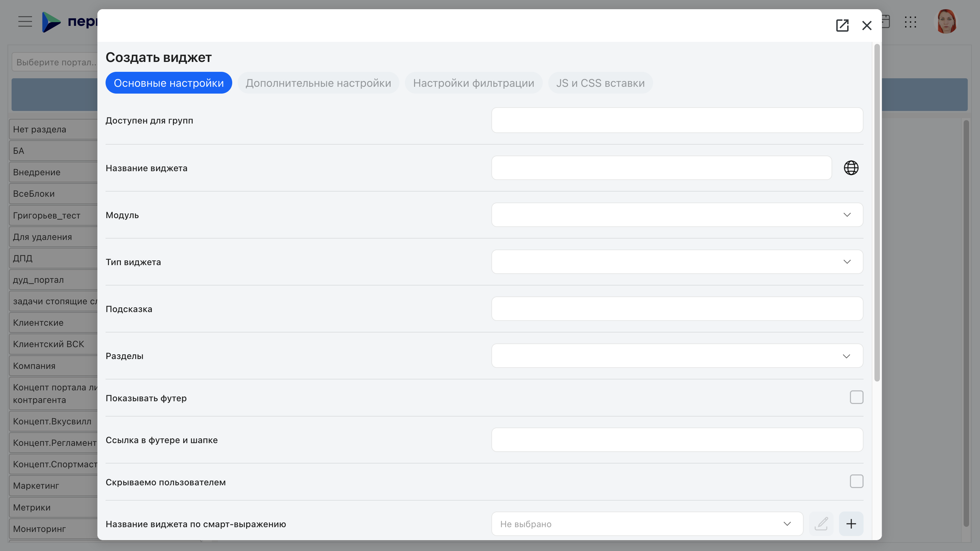Focus the Доступен для групп field

coord(677,120)
